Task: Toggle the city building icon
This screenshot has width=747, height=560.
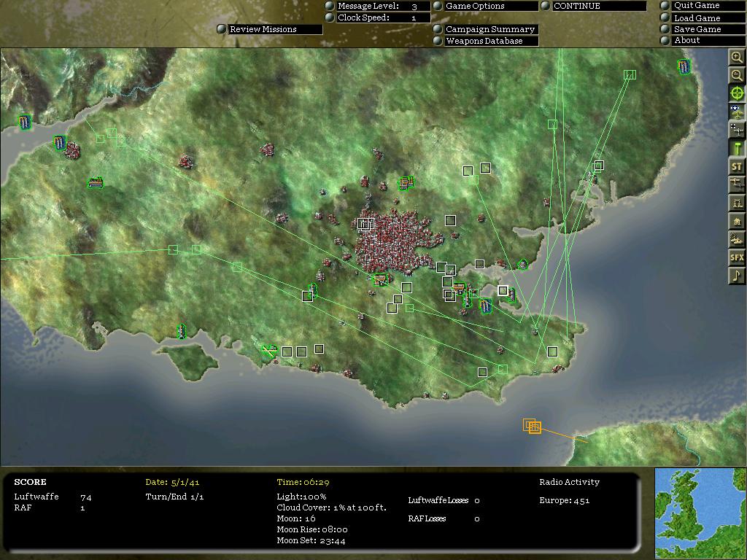Action: [x=737, y=221]
